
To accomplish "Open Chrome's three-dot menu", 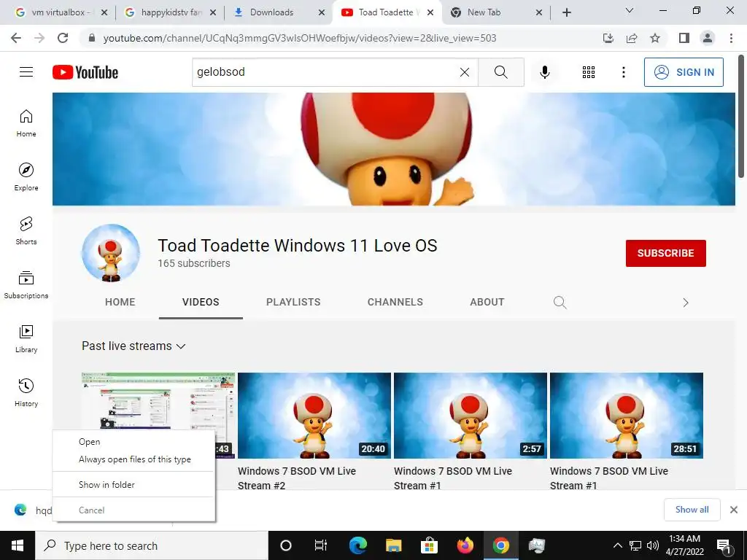I will (x=731, y=38).
